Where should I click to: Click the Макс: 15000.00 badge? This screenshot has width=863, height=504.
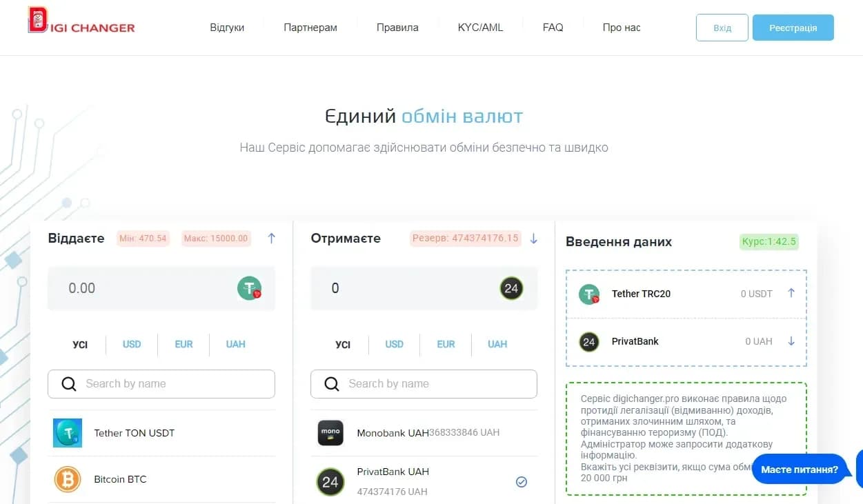(217, 239)
